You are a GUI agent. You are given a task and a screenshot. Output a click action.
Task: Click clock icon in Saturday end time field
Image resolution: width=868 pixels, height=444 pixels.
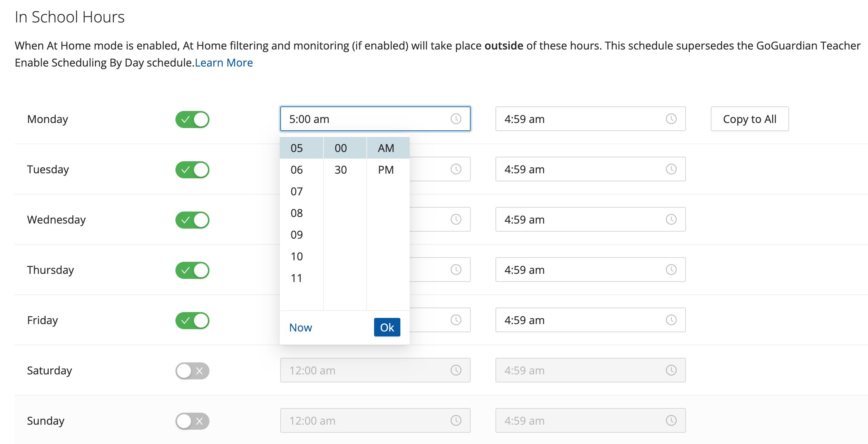pyautogui.click(x=671, y=370)
